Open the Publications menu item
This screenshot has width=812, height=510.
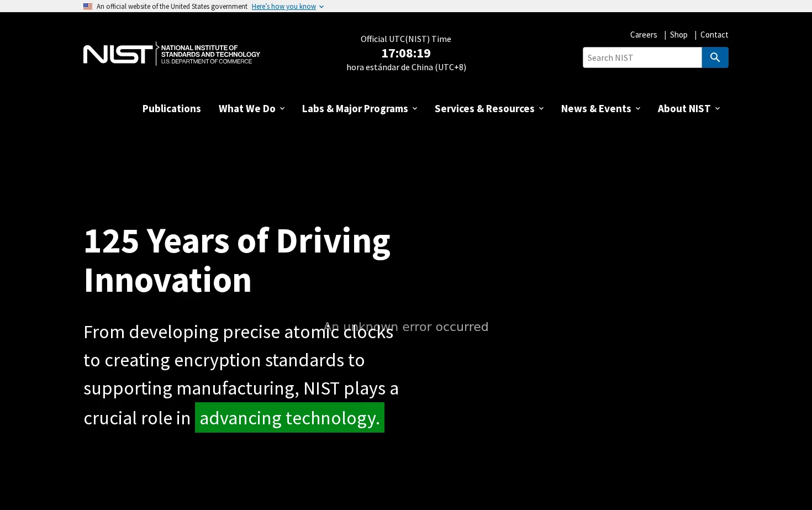point(172,108)
